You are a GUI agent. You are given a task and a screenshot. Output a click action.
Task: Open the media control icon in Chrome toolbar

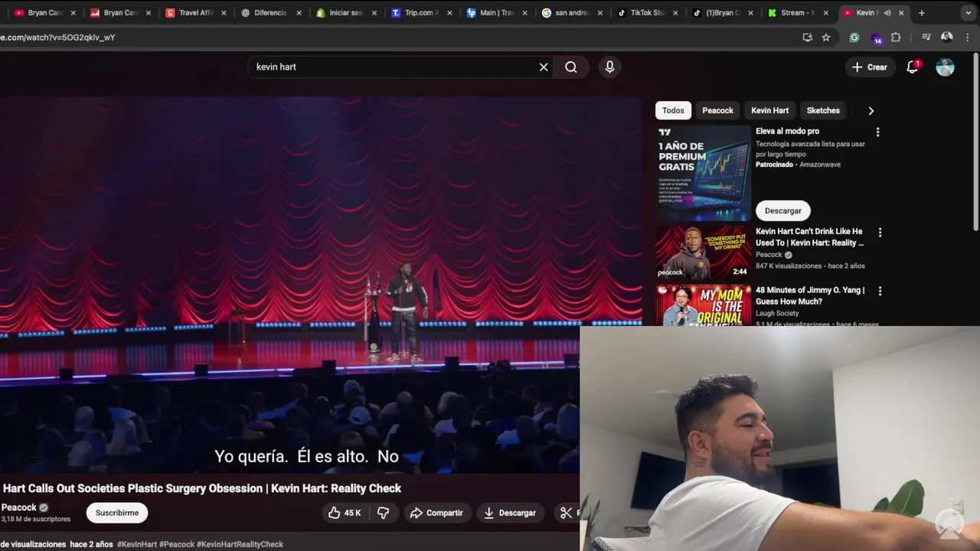[926, 37]
